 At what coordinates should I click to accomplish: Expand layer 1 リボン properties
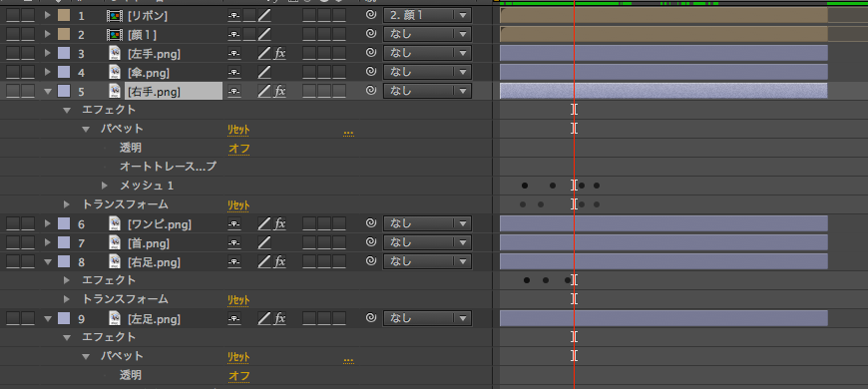[48, 15]
